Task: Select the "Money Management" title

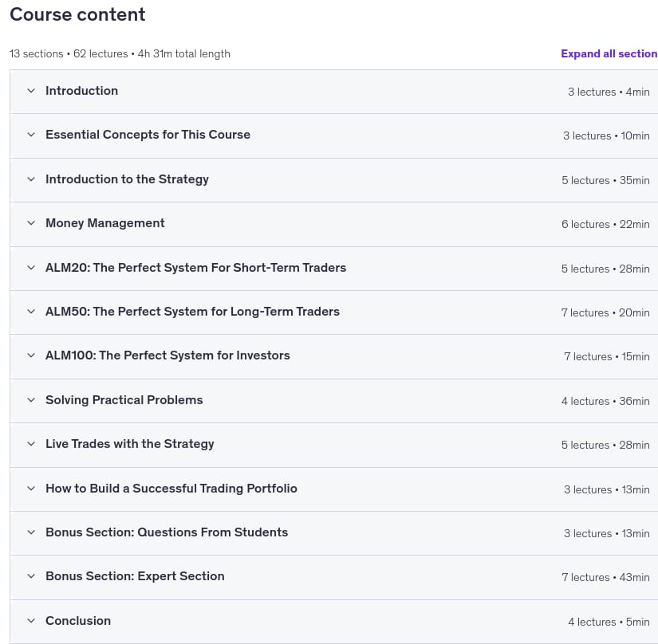Action: [105, 223]
